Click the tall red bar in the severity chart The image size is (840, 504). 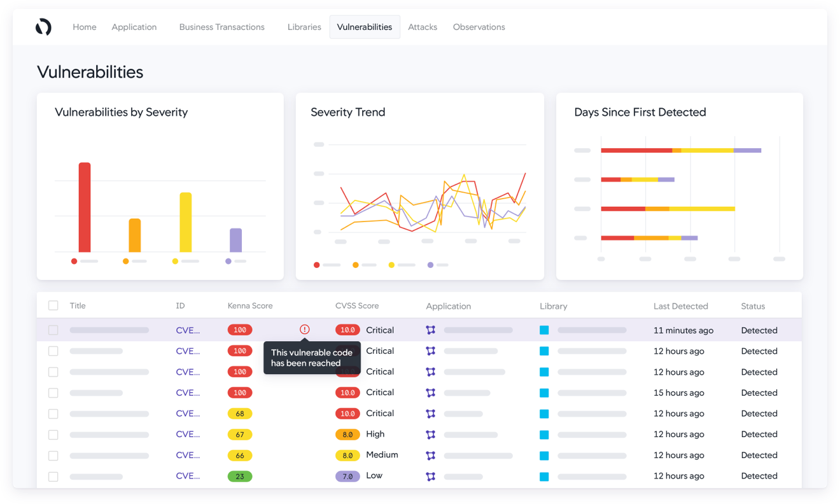pyautogui.click(x=85, y=207)
